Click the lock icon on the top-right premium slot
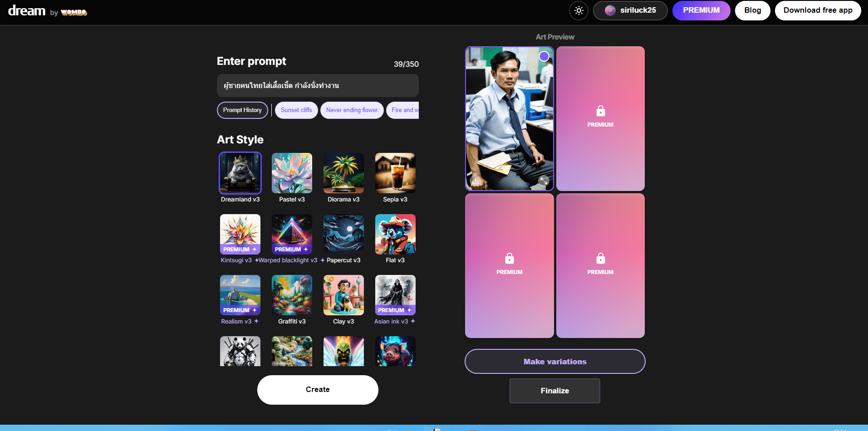 (600, 111)
